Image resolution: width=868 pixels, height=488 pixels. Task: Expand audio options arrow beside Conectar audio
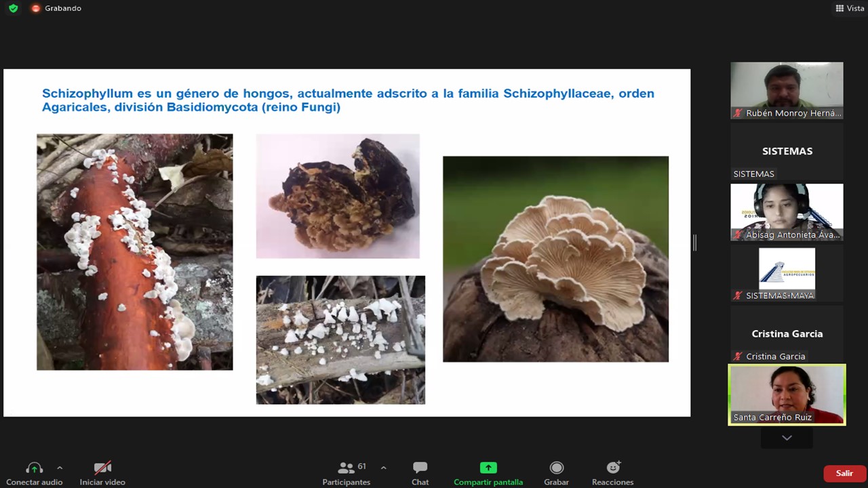(x=60, y=468)
